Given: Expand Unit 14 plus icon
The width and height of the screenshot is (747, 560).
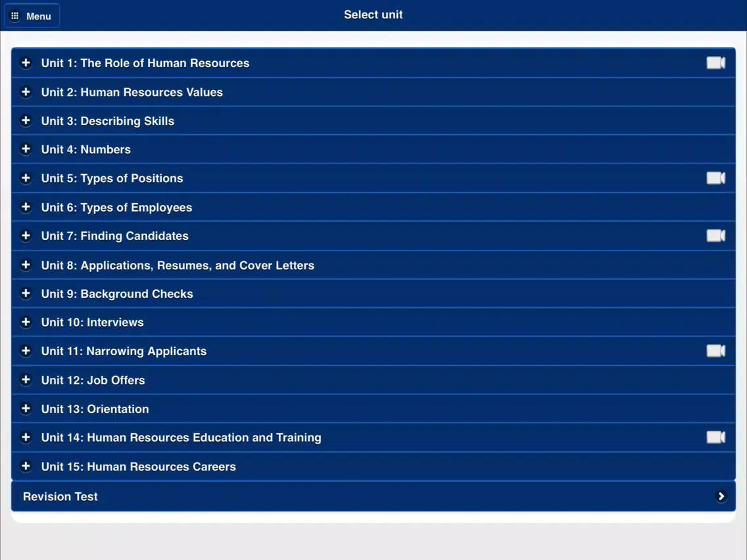Looking at the screenshot, I should (x=26, y=437).
